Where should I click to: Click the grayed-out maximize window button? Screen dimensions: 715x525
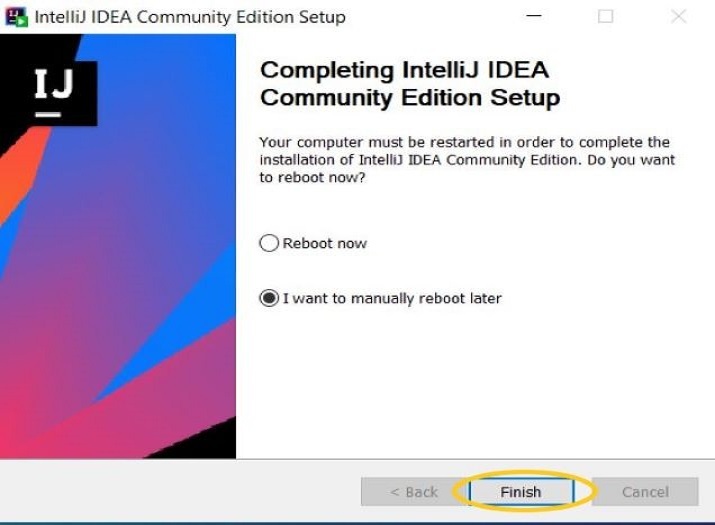(606, 17)
